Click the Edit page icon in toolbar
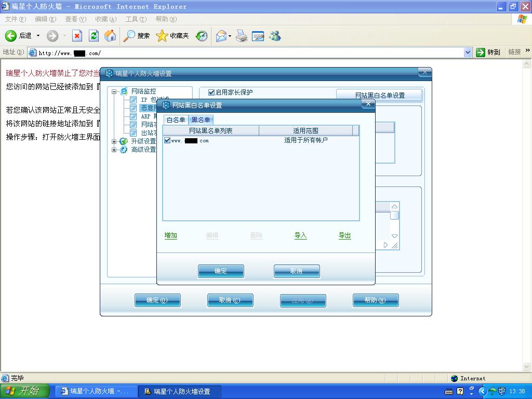 coord(258,36)
